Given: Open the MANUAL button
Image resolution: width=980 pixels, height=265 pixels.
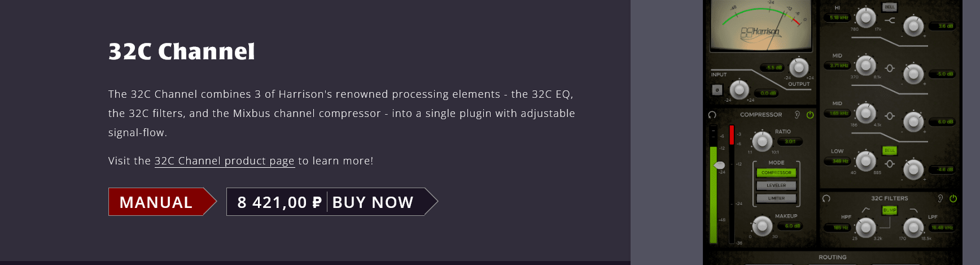Looking at the screenshot, I should click(156, 202).
